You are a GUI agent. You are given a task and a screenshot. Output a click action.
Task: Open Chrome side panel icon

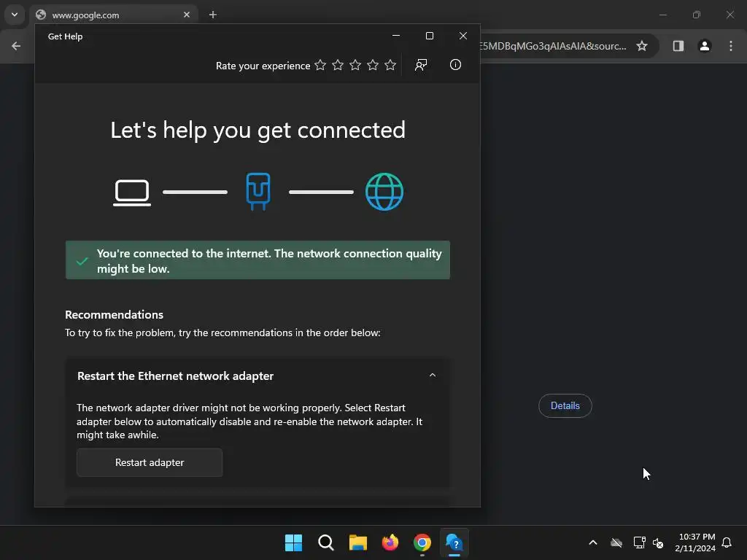click(x=678, y=46)
